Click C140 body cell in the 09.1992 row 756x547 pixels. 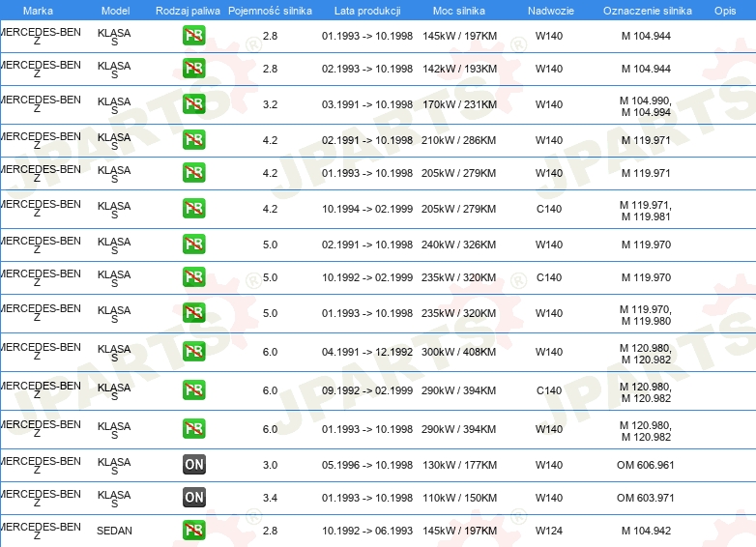coord(549,390)
